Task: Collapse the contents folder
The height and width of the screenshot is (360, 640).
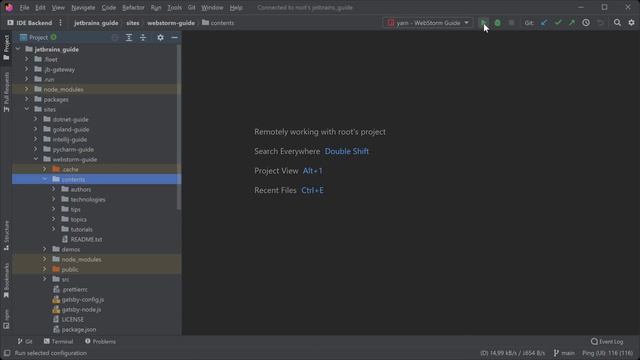Action: pyautogui.click(x=45, y=179)
